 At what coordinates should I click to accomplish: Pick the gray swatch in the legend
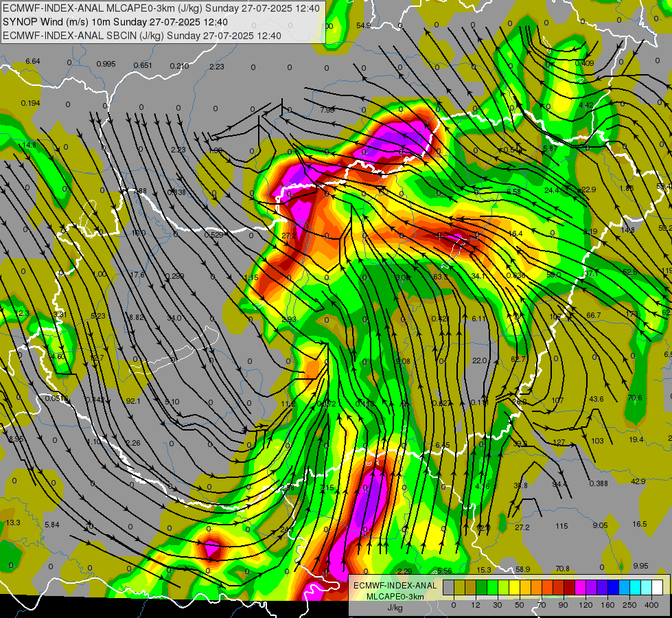[449, 587]
